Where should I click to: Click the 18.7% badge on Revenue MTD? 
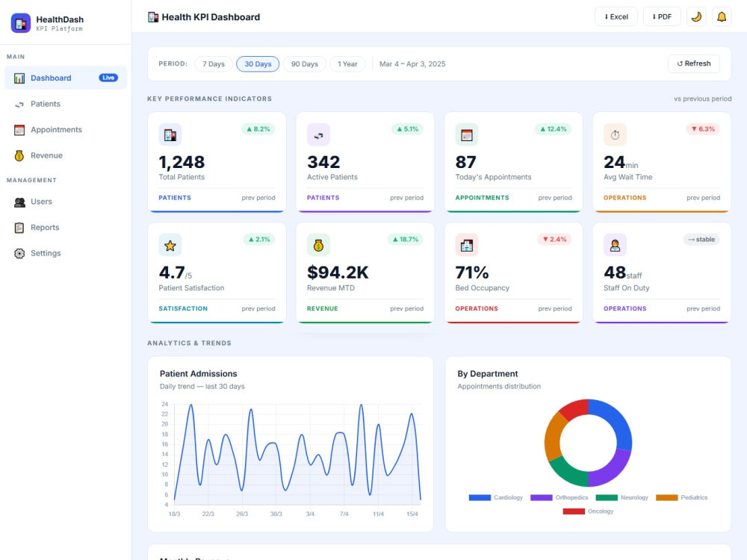click(x=406, y=240)
